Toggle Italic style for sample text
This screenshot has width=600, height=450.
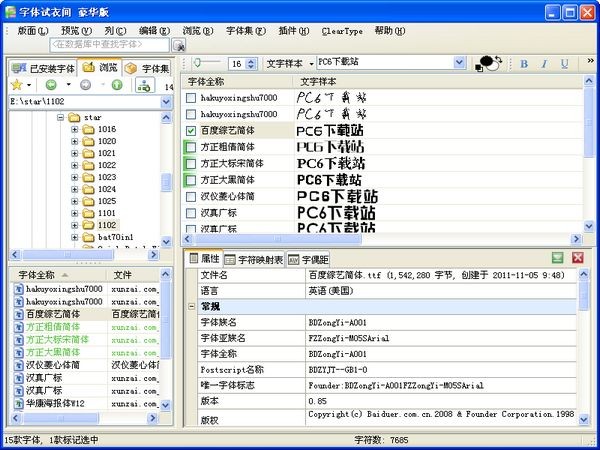pyautogui.click(x=544, y=63)
